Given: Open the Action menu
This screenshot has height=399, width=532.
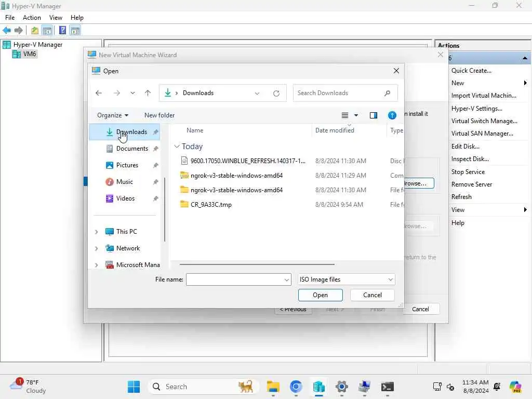Looking at the screenshot, I should [32, 18].
